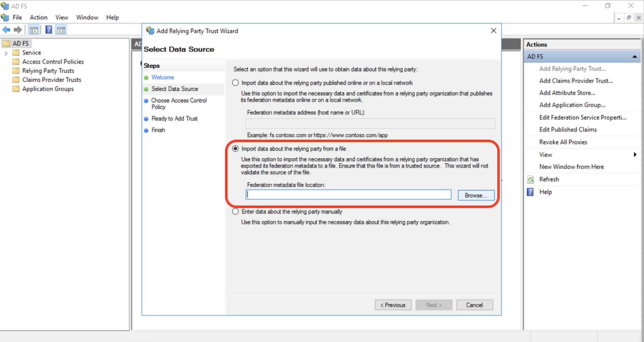Collapse the AD FS actions section
644x342 pixels.
click(x=634, y=57)
